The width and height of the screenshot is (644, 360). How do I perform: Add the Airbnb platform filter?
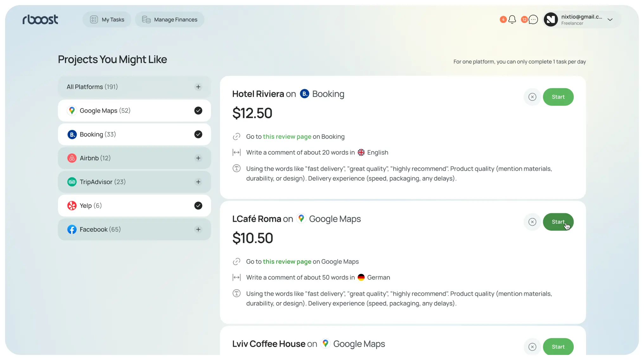point(198,158)
